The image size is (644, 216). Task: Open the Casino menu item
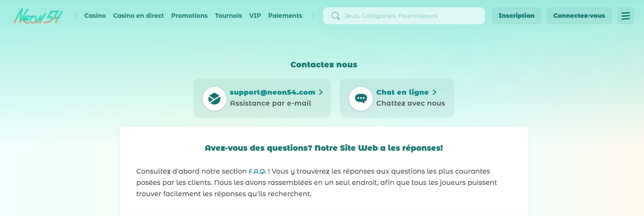(95, 16)
